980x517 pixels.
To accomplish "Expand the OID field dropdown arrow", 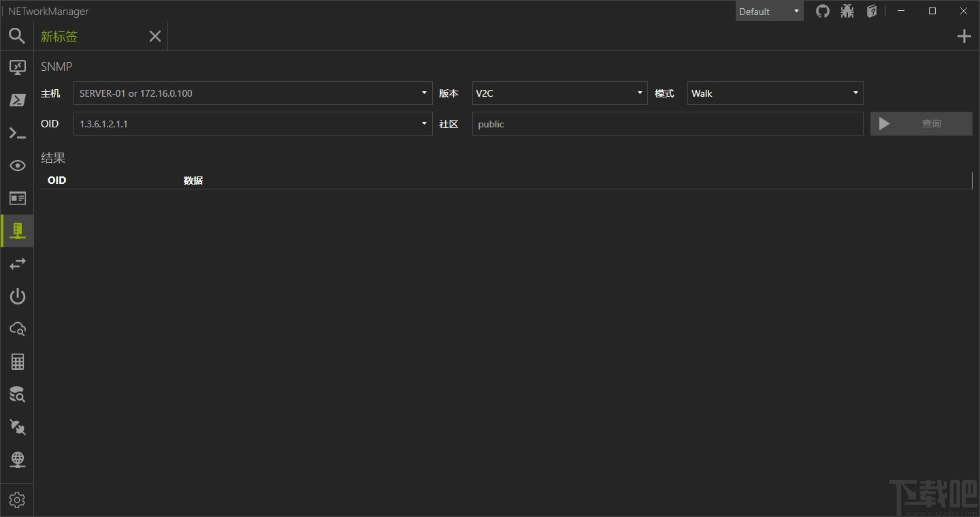I will coord(423,123).
